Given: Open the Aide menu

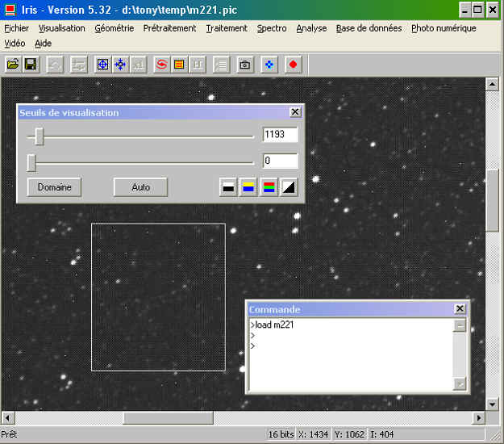Looking at the screenshot, I should 43,43.
